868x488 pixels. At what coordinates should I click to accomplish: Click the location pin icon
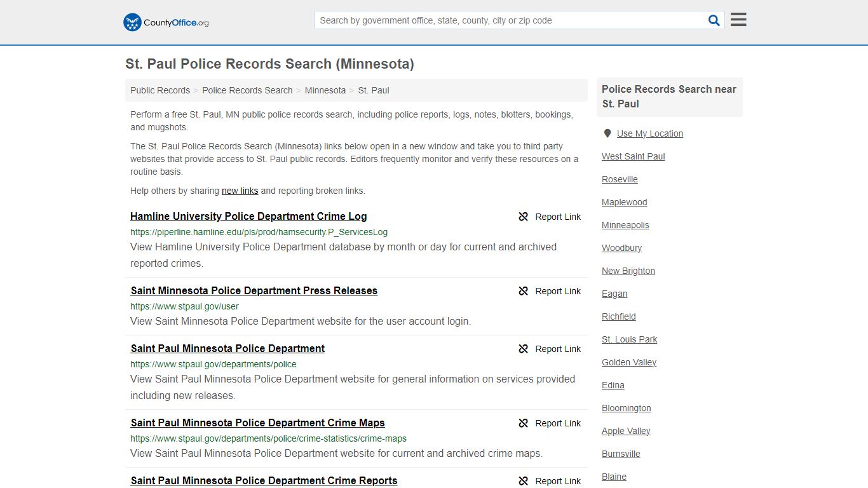tap(607, 133)
